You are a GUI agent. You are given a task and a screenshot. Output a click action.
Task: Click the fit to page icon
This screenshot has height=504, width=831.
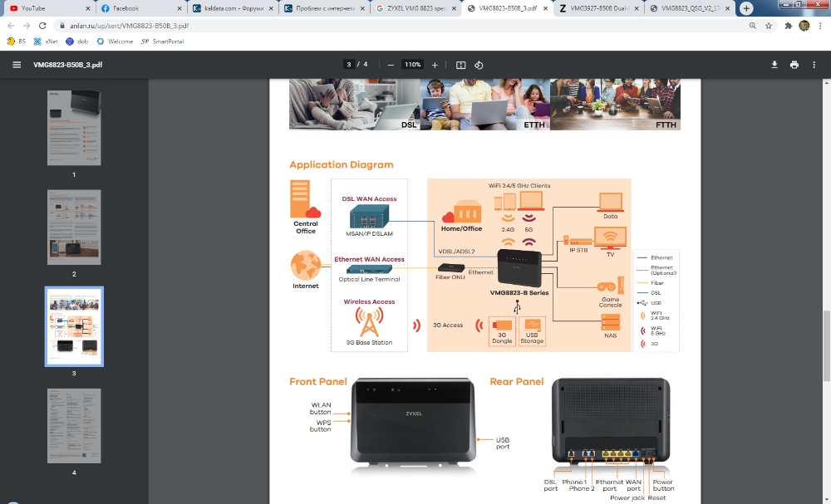click(x=460, y=65)
